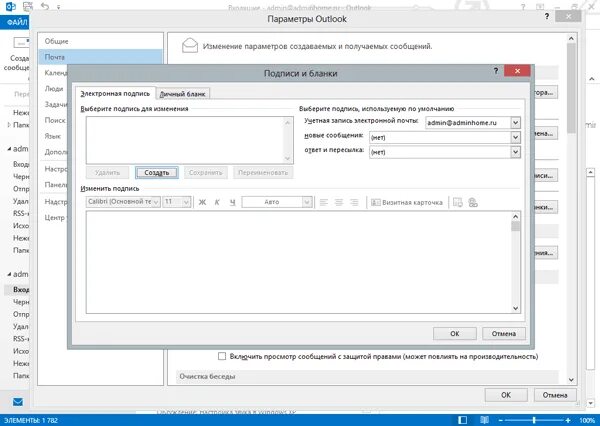600x426 pixels.
Task: Click Очистка беседы section header
Action: tap(367, 376)
